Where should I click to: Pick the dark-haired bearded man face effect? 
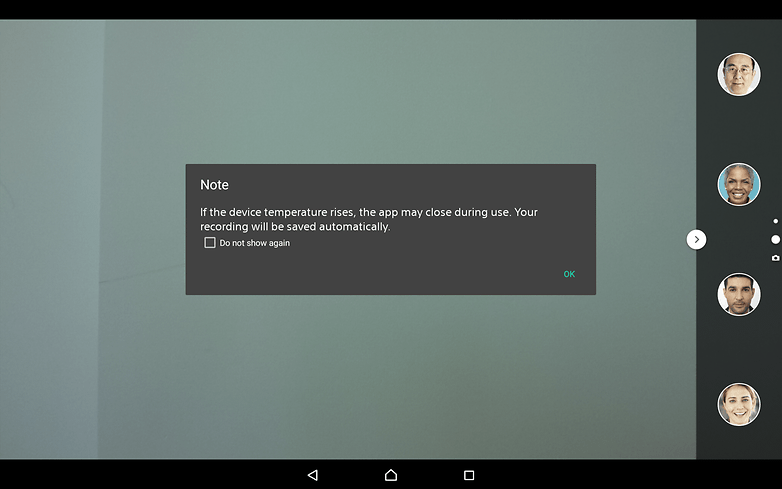(739, 294)
